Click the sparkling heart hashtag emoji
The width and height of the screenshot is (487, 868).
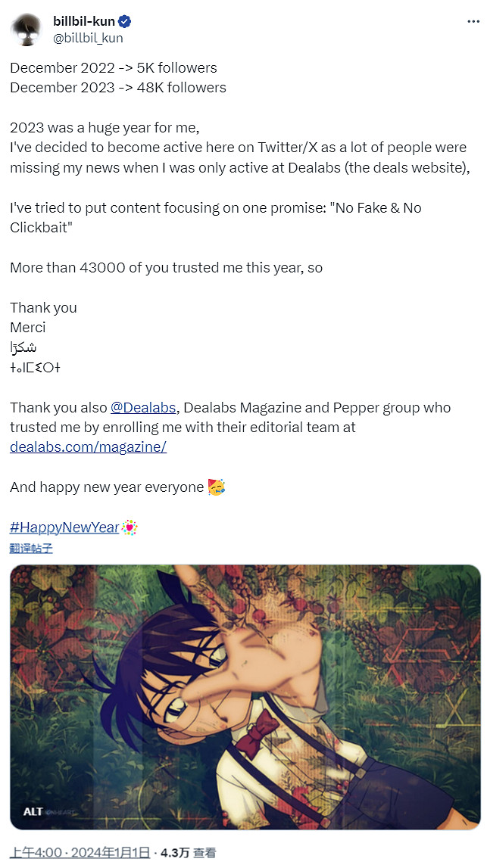click(130, 527)
